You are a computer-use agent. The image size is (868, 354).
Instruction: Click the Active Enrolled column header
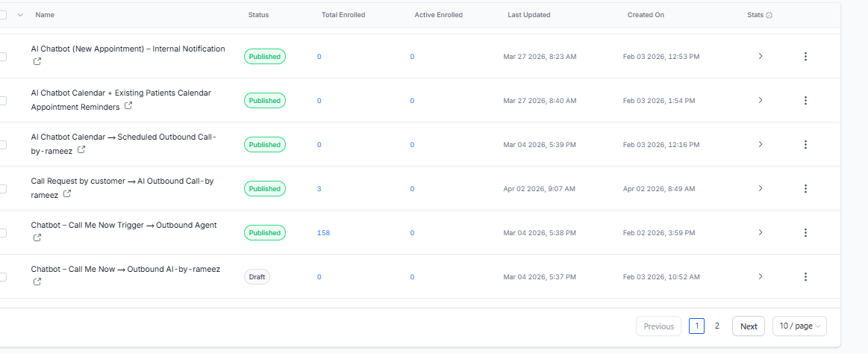pyautogui.click(x=438, y=15)
